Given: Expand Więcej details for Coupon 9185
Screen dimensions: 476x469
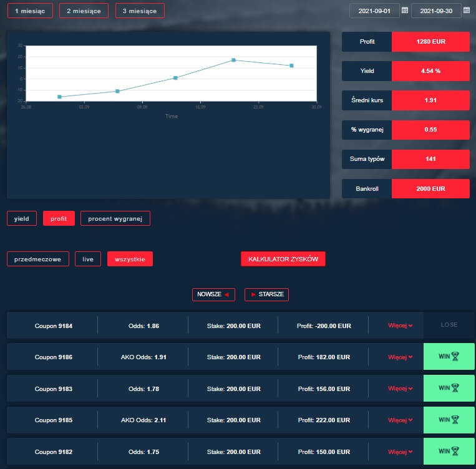Looking at the screenshot, I should 400,420.
